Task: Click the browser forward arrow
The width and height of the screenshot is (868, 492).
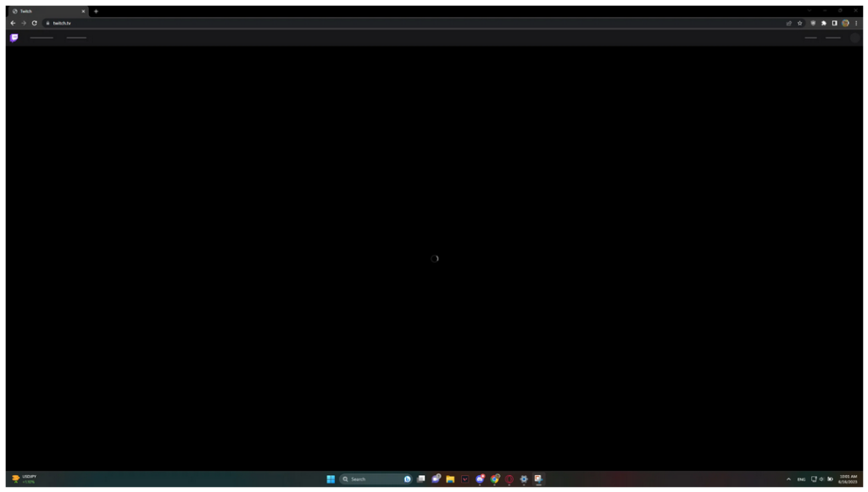Action: click(x=24, y=23)
